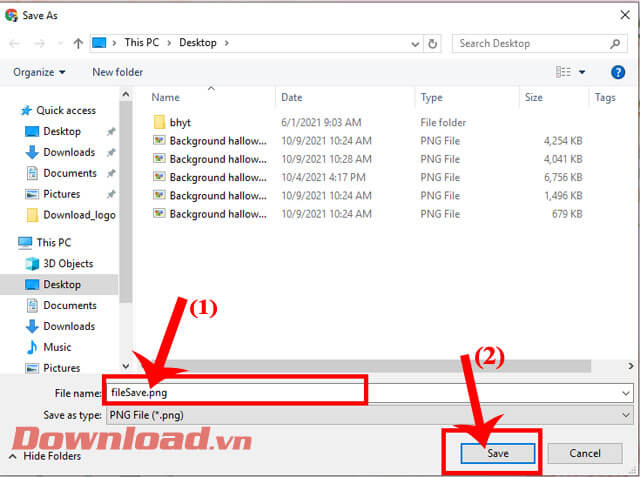This screenshot has height=477, width=640.
Task: Select the PNG file sized 679 KB
Action: (x=367, y=214)
